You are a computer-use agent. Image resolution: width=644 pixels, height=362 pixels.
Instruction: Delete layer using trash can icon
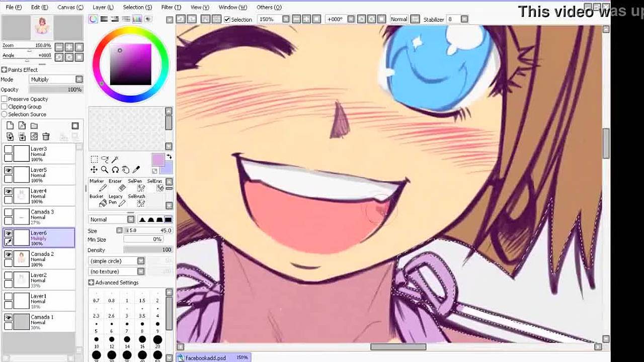click(x=46, y=136)
